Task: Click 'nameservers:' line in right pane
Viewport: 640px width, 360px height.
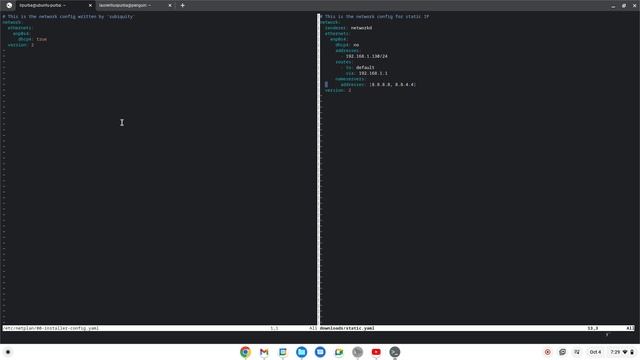Action: pos(350,79)
